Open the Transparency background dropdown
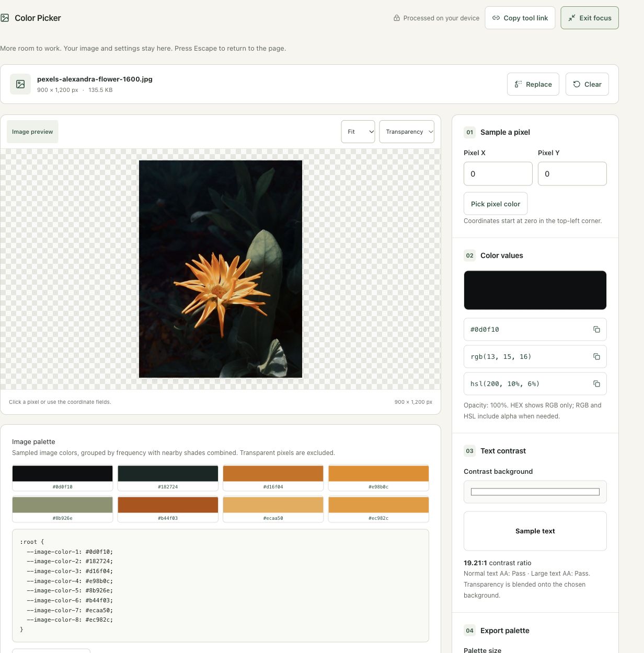 [x=407, y=132]
